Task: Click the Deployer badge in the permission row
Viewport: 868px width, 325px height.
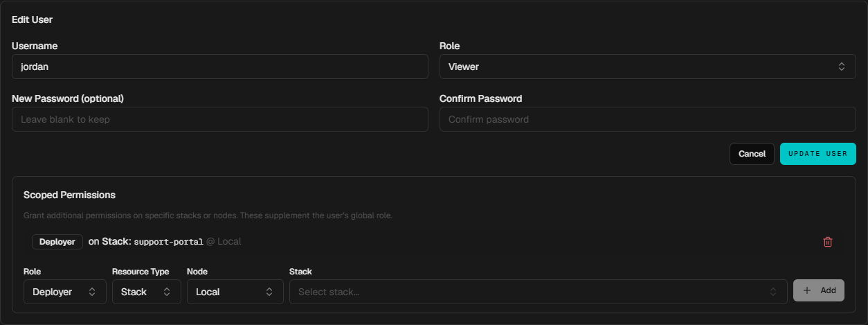Action: [x=57, y=242]
